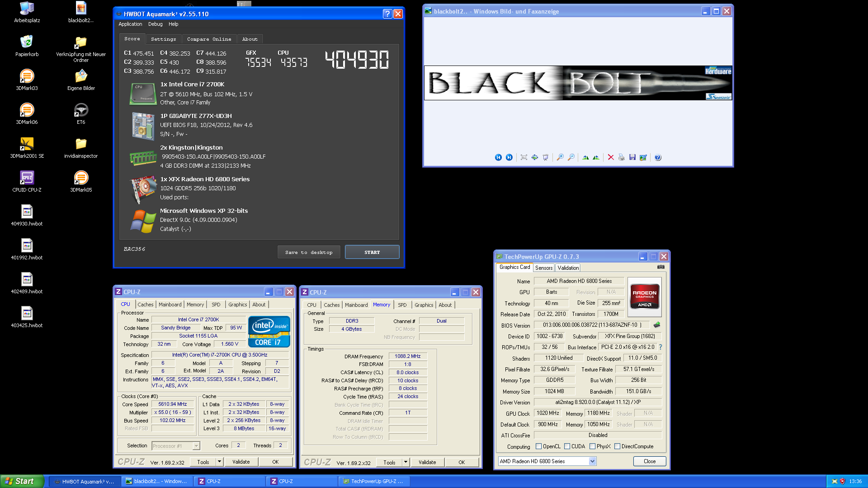Click the Core Speed 5610.94 MHz value
Screen dimensions: 868x488
(173, 404)
